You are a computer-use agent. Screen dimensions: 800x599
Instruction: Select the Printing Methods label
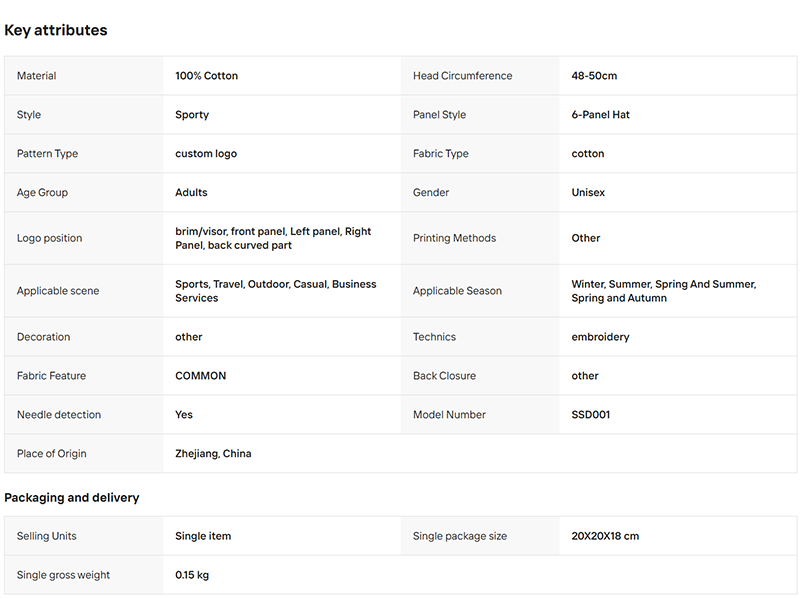pyautogui.click(x=454, y=238)
